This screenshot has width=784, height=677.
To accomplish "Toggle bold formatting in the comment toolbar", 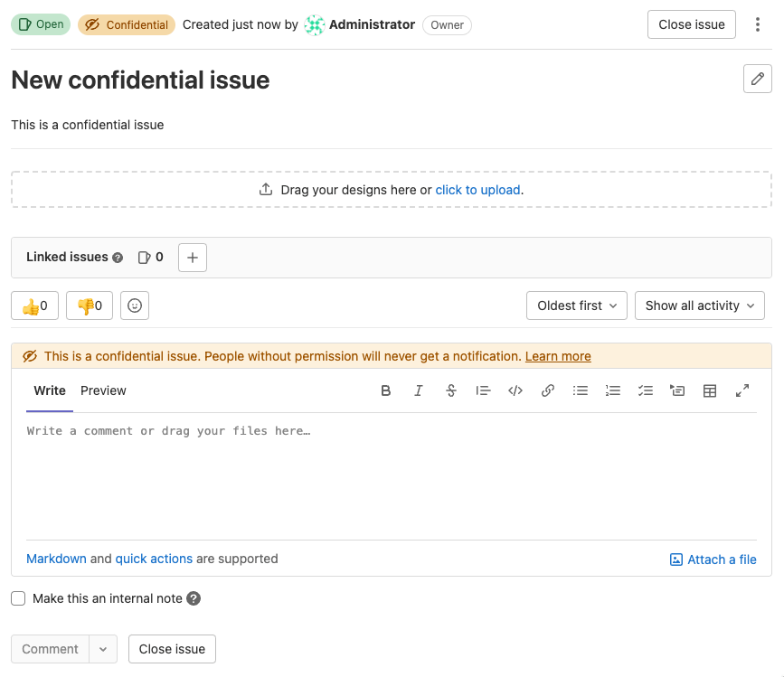I will 386,390.
